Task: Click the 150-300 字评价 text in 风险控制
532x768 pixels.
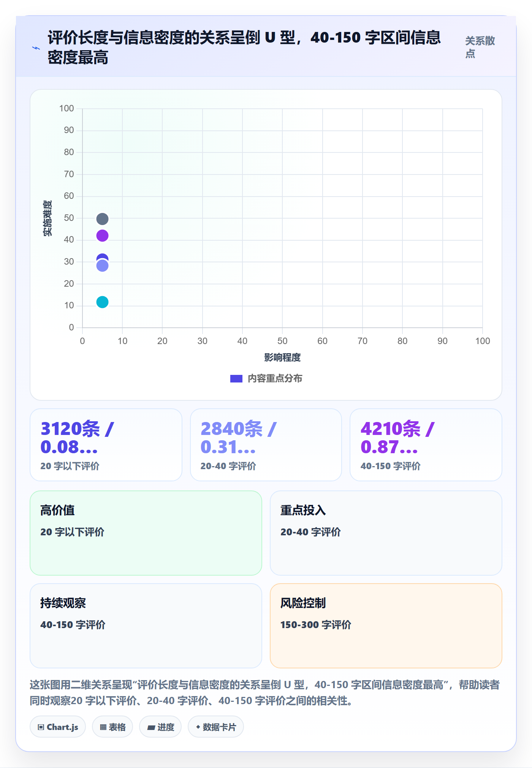Action: tap(316, 625)
